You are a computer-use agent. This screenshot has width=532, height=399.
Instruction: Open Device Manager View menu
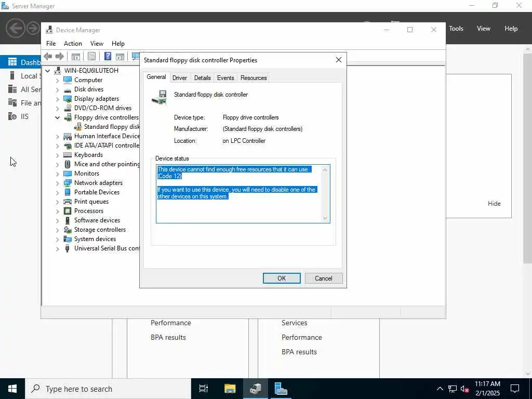tap(97, 44)
